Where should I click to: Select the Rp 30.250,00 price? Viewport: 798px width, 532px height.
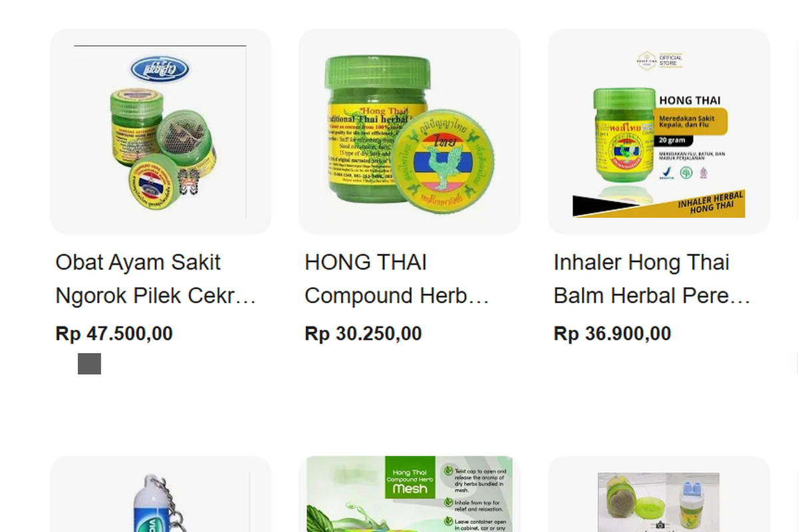tap(363, 334)
